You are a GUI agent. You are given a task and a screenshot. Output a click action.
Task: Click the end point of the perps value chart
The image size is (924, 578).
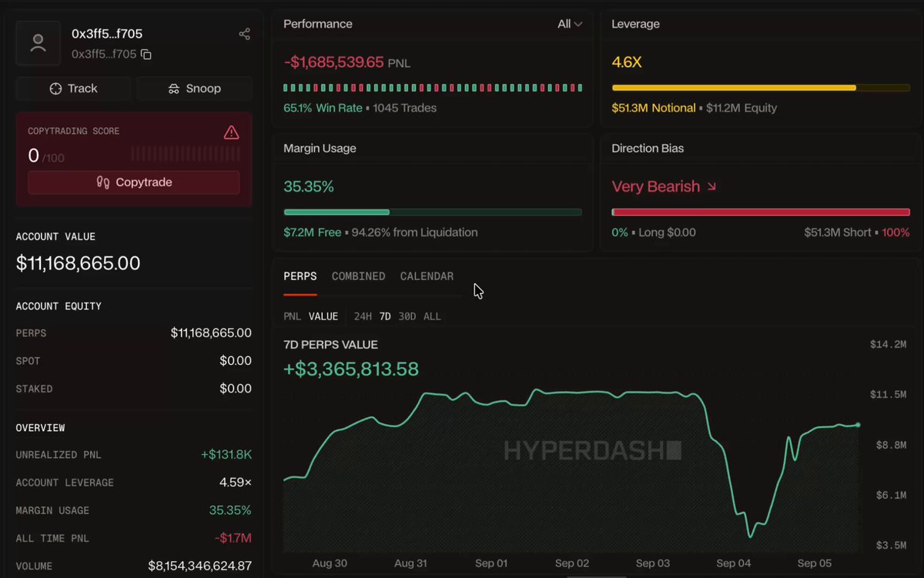[x=858, y=425]
